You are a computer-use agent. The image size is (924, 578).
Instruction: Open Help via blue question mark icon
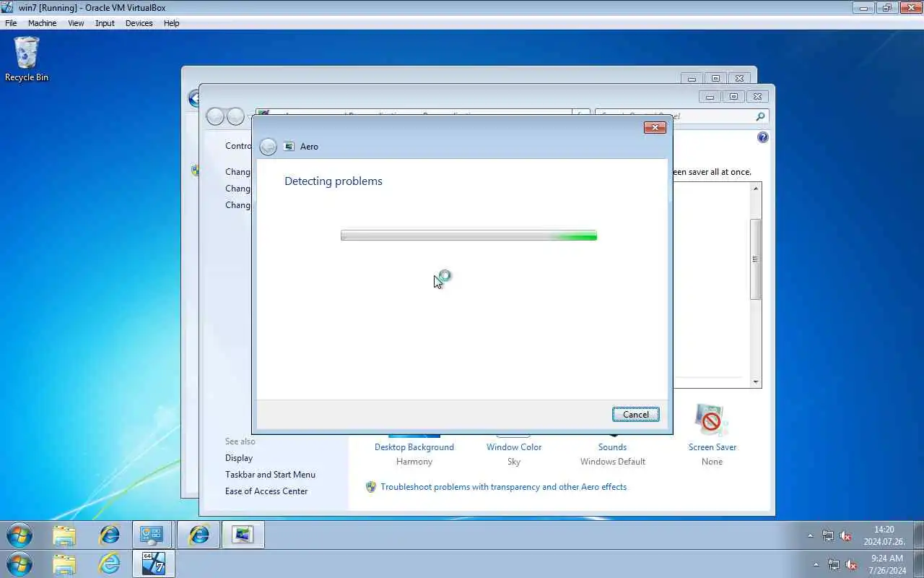[763, 137]
